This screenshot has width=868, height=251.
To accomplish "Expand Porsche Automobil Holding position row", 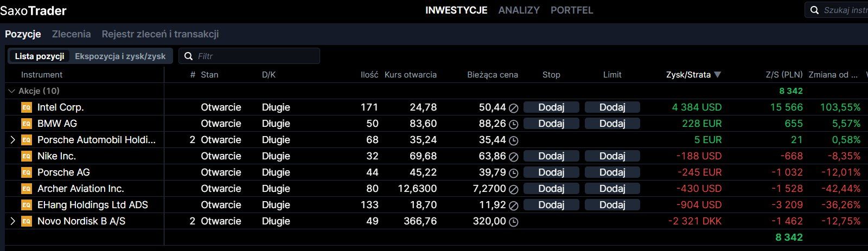I will pos(13,140).
